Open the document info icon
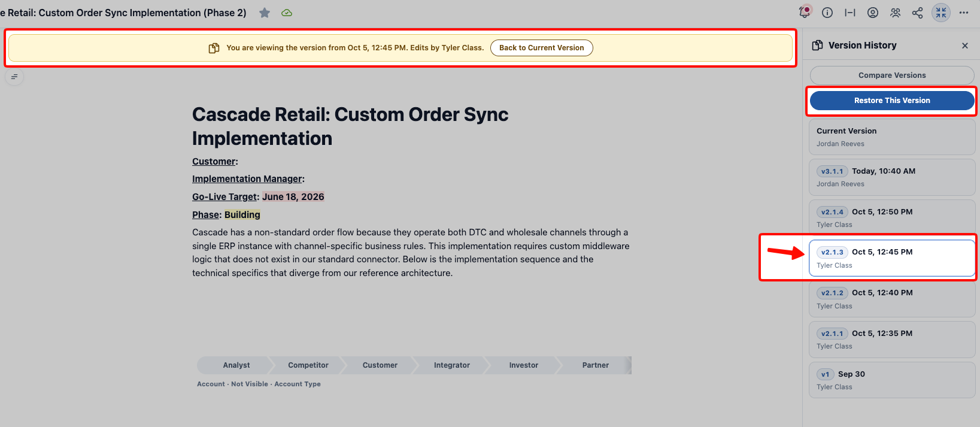Screen dimensions: 980x427 pyautogui.click(x=827, y=13)
